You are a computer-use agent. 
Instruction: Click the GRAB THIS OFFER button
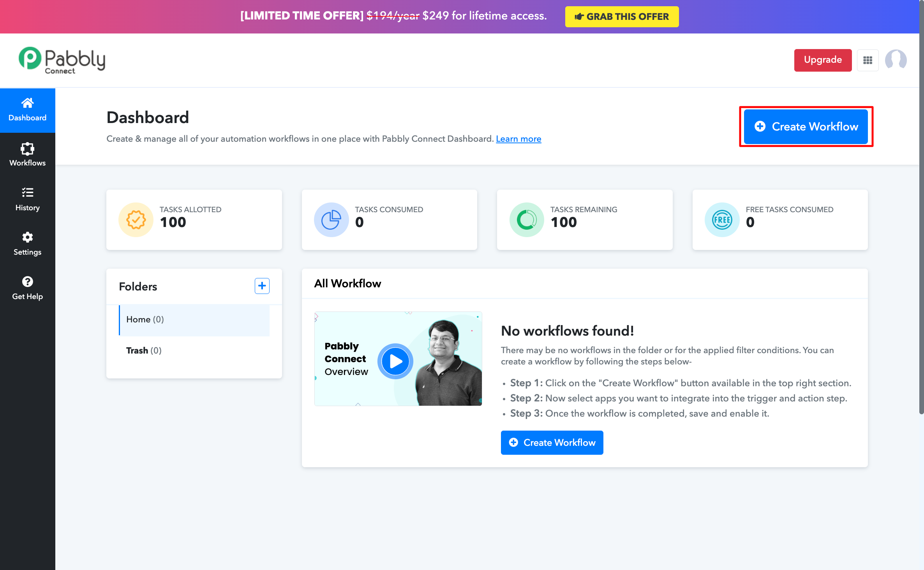622,17
